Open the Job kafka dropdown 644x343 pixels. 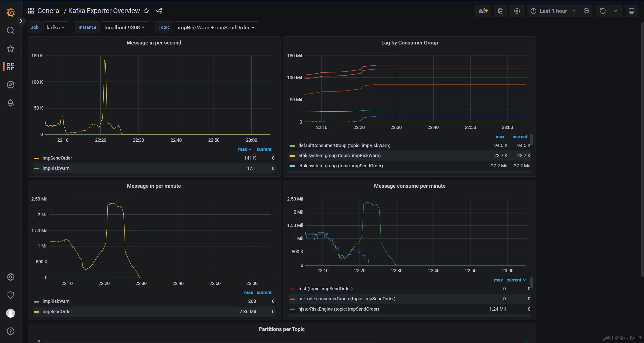pos(56,28)
